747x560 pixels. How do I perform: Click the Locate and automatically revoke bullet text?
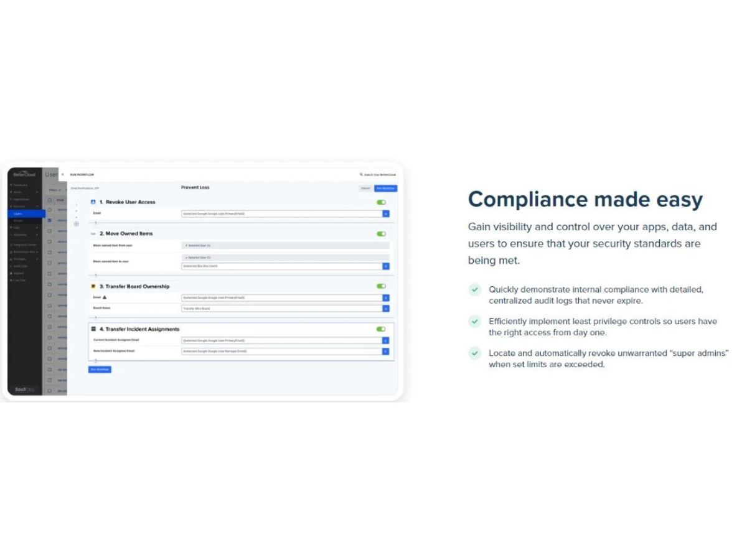(608, 358)
